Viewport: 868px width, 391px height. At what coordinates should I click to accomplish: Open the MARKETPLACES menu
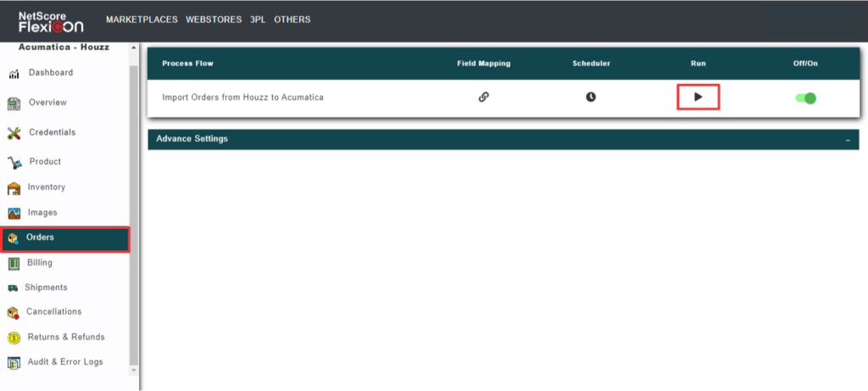click(142, 20)
